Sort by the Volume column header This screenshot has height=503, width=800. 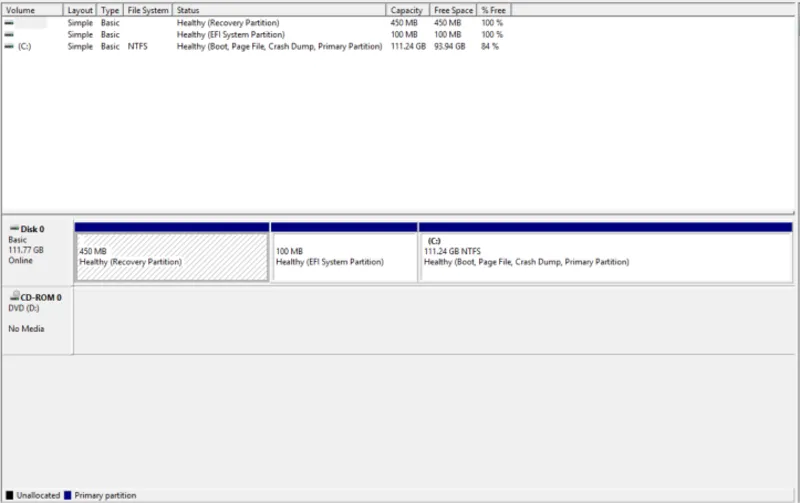pyautogui.click(x=32, y=10)
